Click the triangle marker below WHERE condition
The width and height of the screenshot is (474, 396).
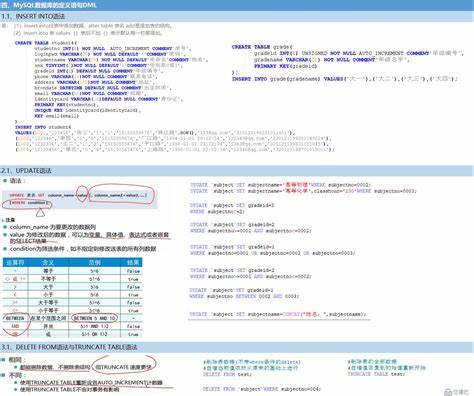coord(40,212)
